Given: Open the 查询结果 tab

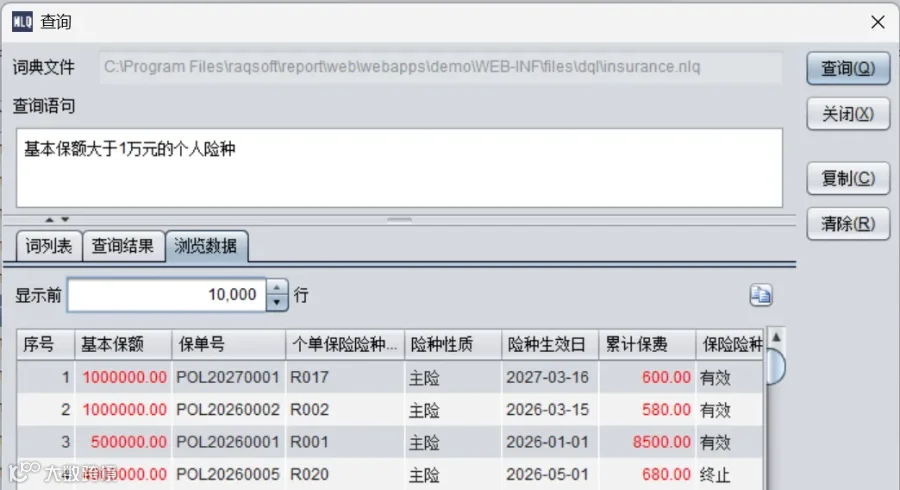Looking at the screenshot, I should 123,246.
